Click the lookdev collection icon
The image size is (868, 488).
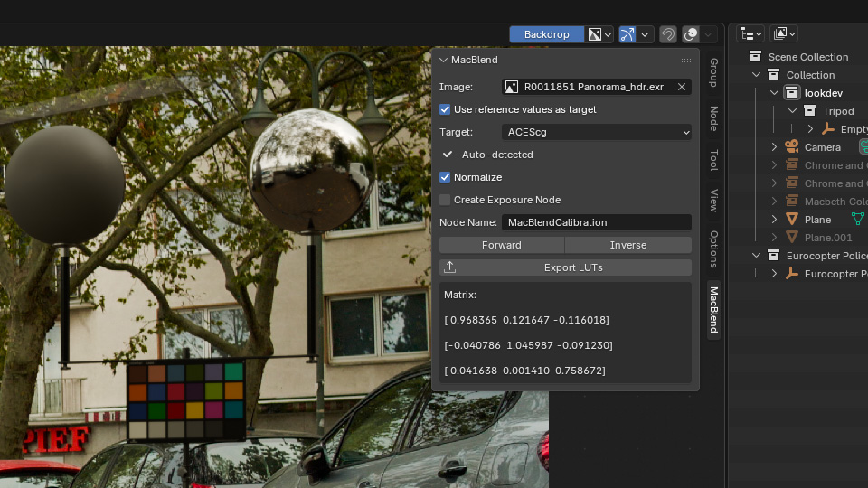coord(792,93)
